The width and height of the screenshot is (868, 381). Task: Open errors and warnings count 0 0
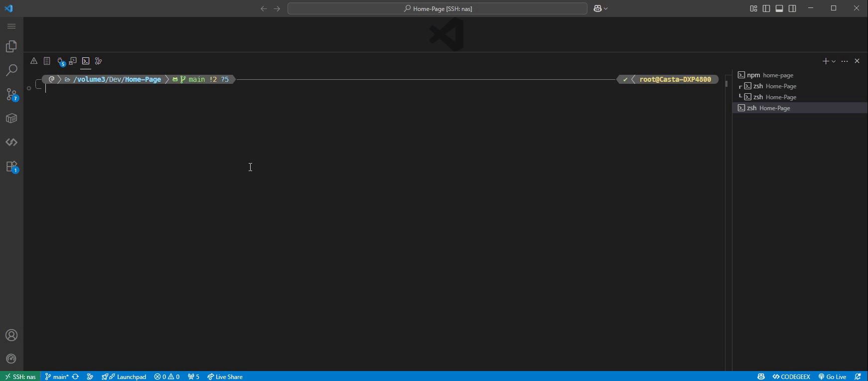click(x=167, y=377)
